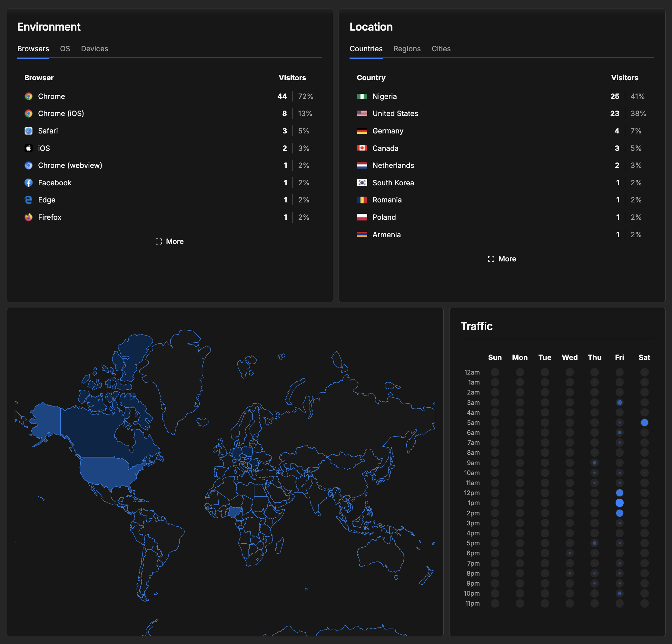Image resolution: width=672 pixels, height=644 pixels.
Task: Click the Firefox browser icon
Action: 28,217
